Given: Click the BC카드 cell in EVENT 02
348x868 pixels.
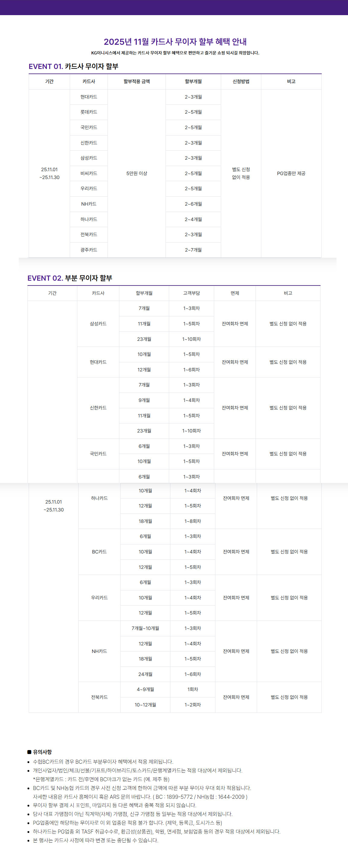Looking at the screenshot, I should pos(99,552).
